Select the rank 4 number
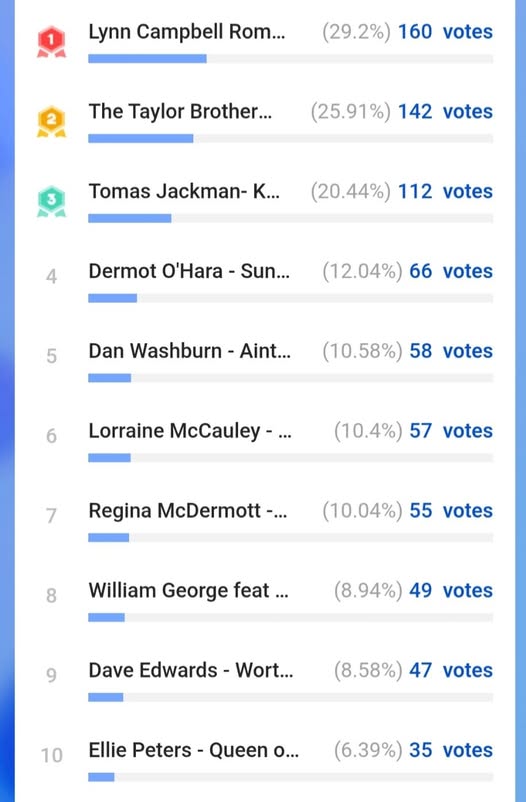Viewport: 526px width, 802px height. [x=51, y=277]
